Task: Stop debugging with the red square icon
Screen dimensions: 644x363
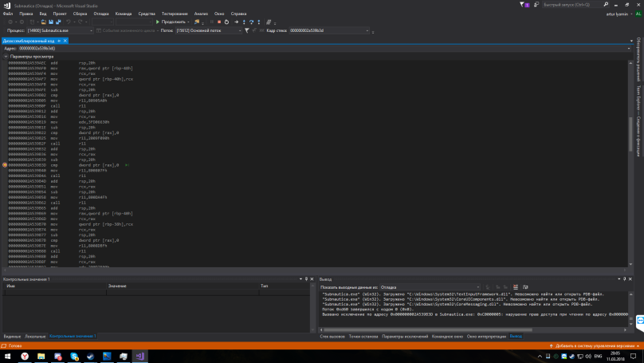Action: [x=219, y=22]
